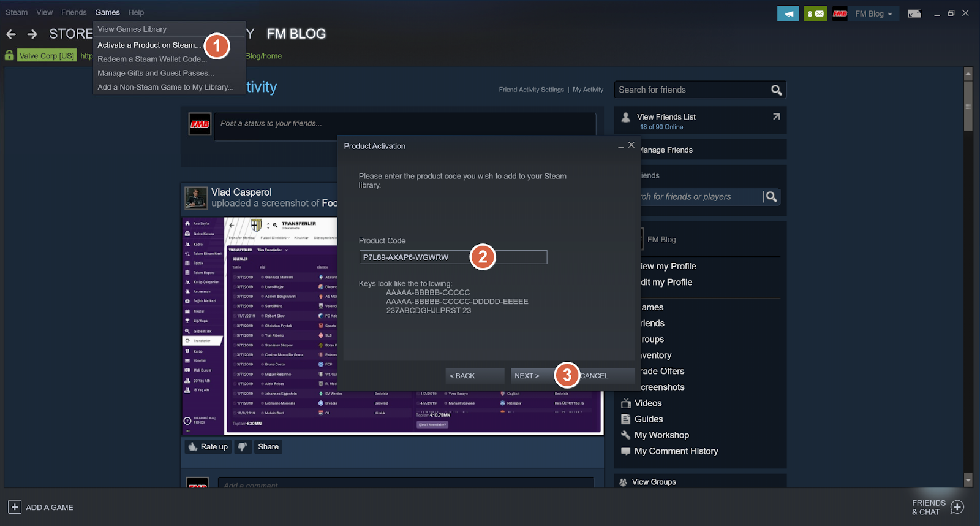Image resolution: width=980 pixels, height=526 pixels.
Task: Open the announcements megaphone icon
Action: [x=788, y=13]
